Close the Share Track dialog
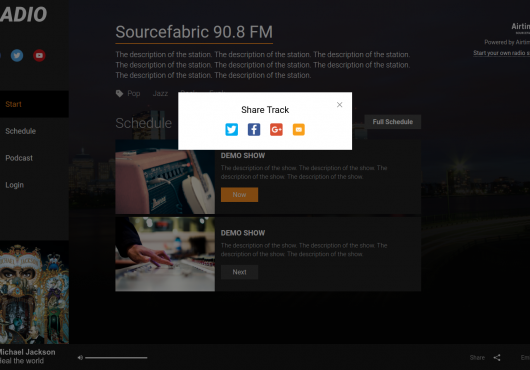 tap(339, 105)
